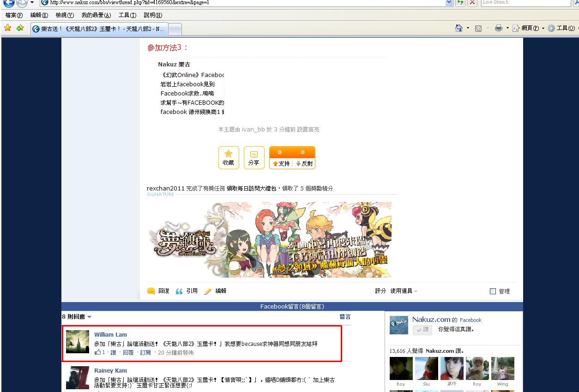The height and width of the screenshot is (392, 579).
Task: Click the 留言 link in comments header
Action: [345, 317]
